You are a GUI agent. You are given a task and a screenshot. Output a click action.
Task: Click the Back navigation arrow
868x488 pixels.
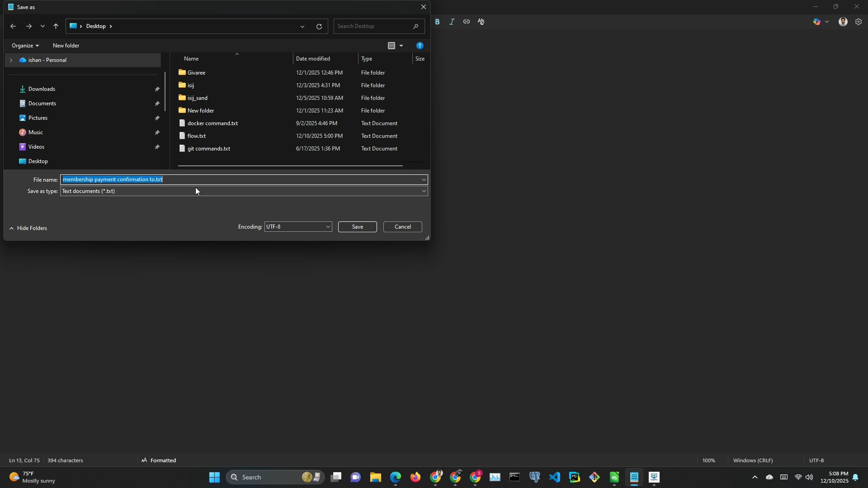point(13,26)
